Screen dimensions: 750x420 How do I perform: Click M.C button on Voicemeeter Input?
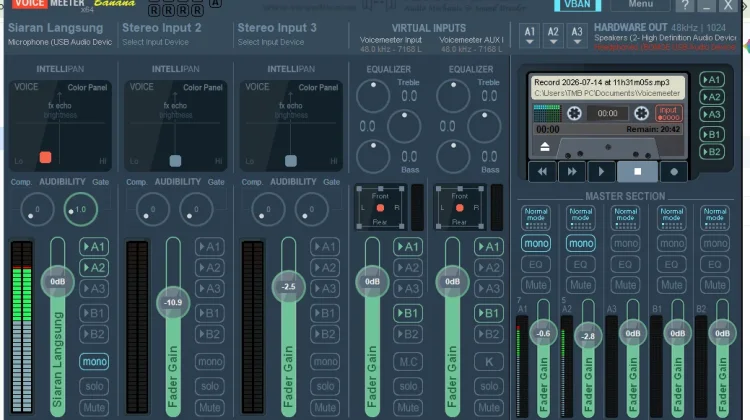click(408, 362)
